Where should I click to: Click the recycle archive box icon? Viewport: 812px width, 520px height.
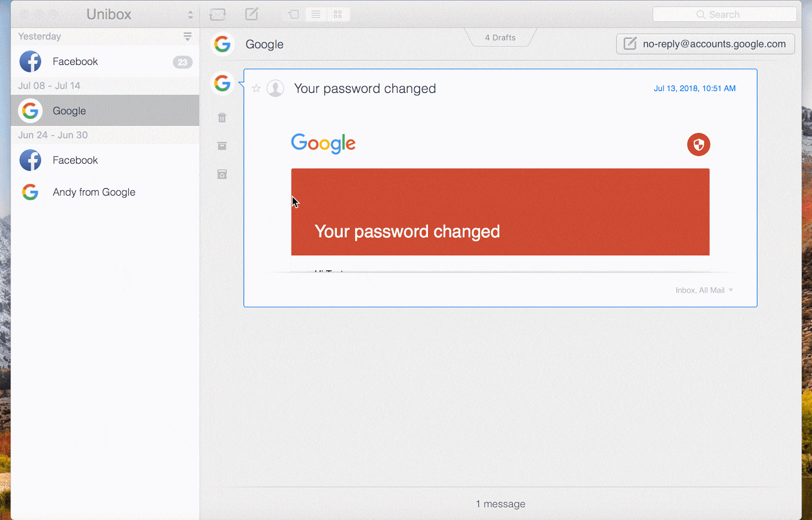tap(222, 174)
